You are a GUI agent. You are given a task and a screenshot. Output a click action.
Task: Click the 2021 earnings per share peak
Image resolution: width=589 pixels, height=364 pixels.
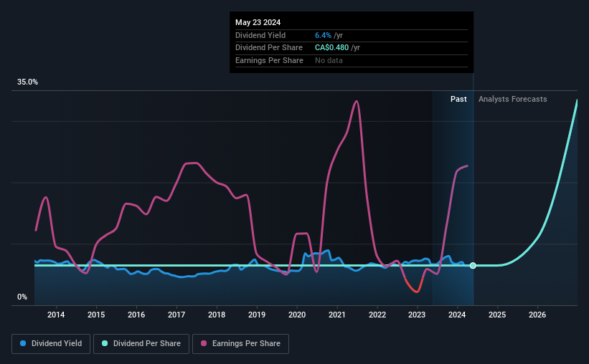(x=356, y=101)
